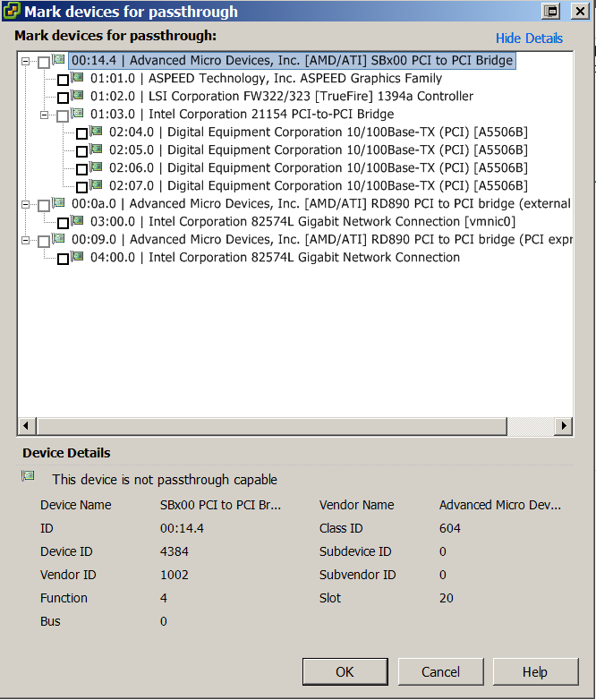The width and height of the screenshot is (596, 700).
Task: Confirm with the OK button
Action: pos(345,671)
